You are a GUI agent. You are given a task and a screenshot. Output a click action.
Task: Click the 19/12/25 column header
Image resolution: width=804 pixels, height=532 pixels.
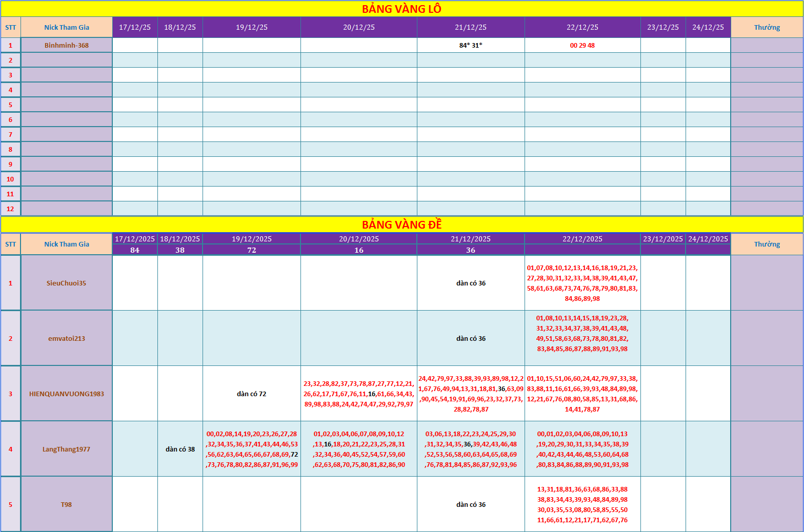click(251, 27)
